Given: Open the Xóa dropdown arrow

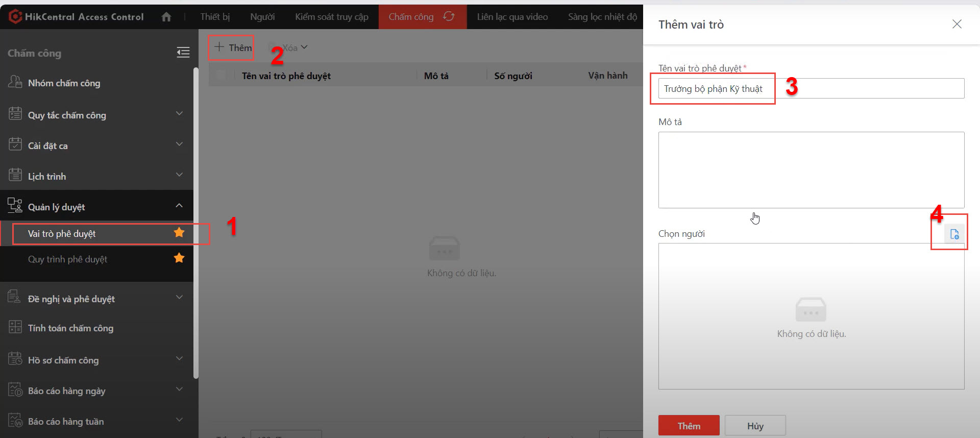Looking at the screenshot, I should (x=304, y=47).
